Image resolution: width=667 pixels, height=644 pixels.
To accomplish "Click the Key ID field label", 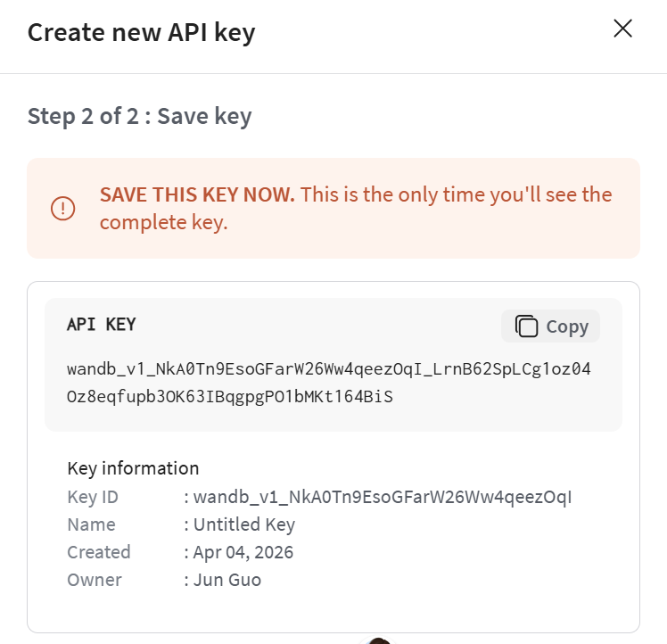I will [93, 497].
